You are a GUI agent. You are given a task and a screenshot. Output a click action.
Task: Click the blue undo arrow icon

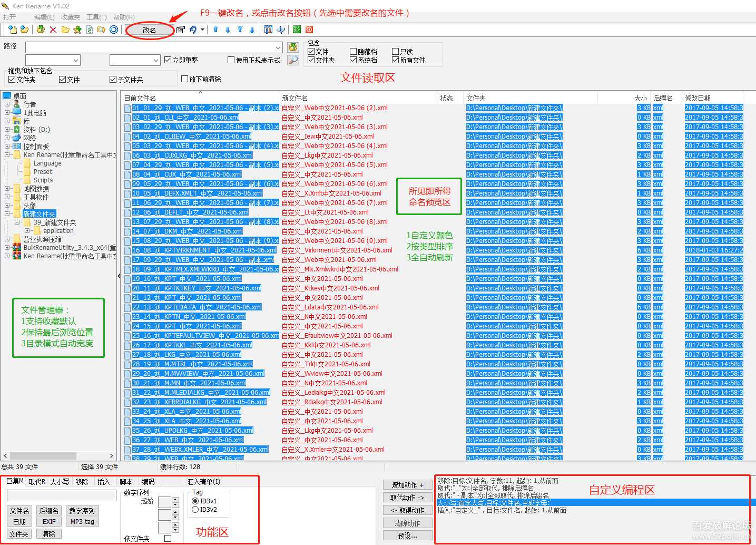point(193,30)
